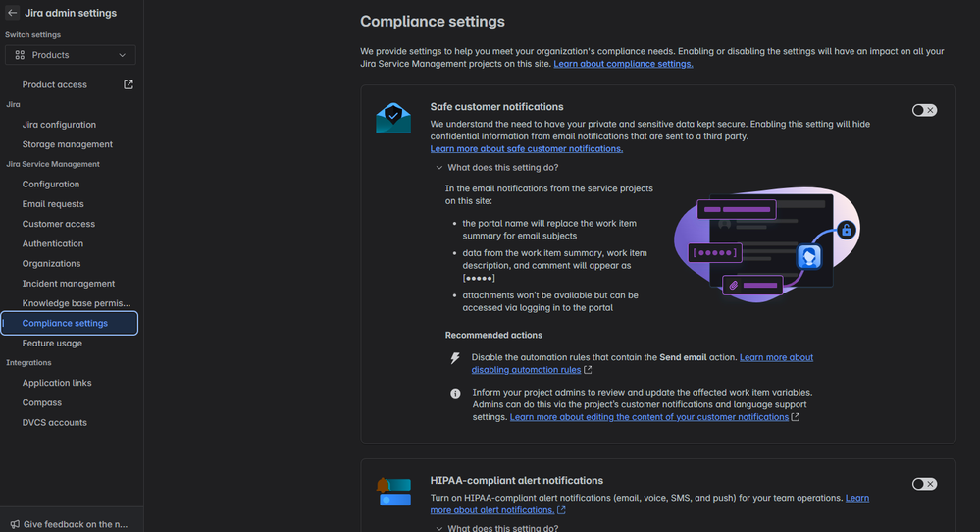This screenshot has height=532, width=980.
Task: Click the Safe customer notifications envelope icon
Action: tap(393, 118)
